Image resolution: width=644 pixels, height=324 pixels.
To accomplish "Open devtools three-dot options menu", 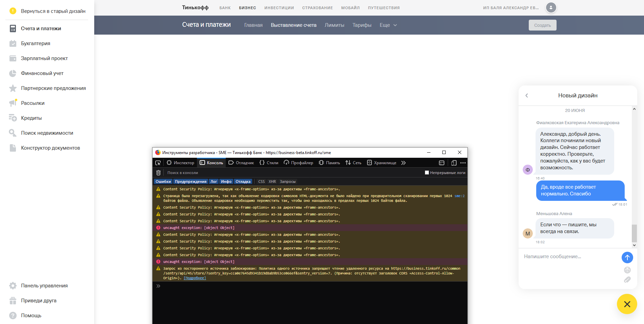I will (x=463, y=163).
